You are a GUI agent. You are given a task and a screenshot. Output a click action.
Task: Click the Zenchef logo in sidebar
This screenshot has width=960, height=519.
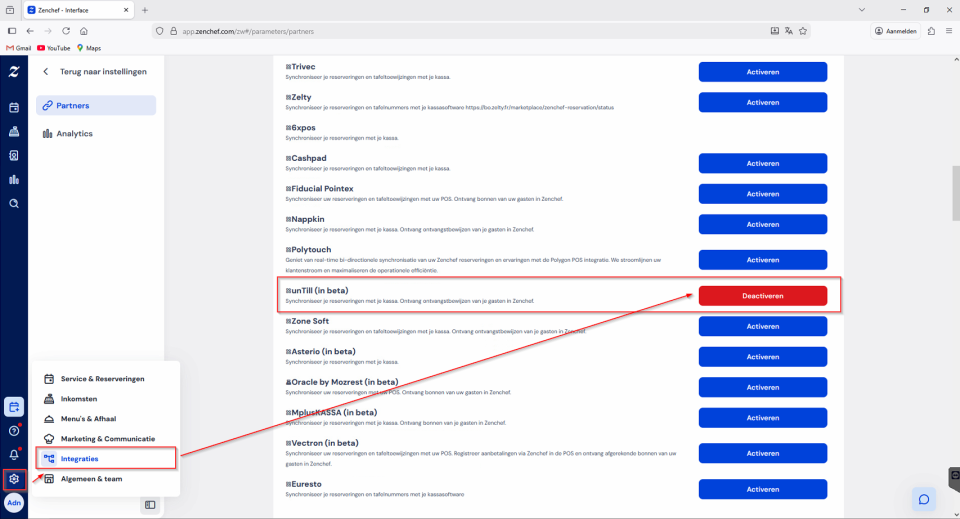pyautogui.click(x=13, y=72)
